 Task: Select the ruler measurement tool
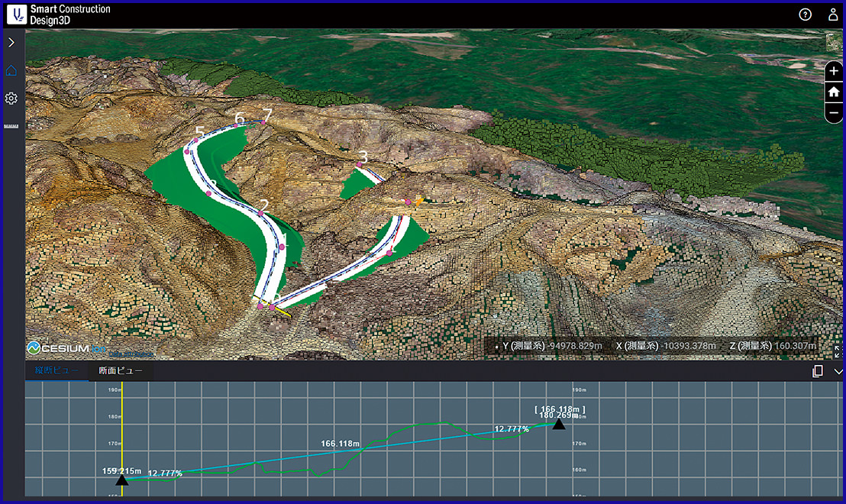click(x=11, y=124)
